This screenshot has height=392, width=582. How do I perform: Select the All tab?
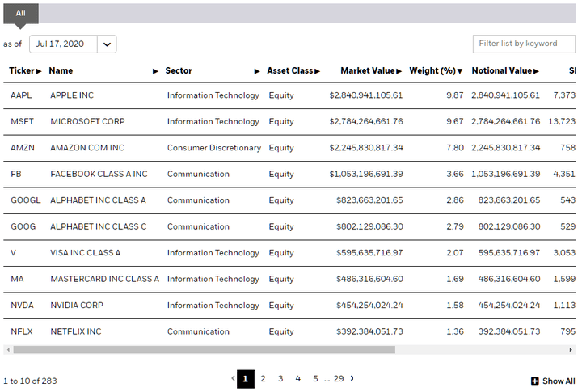click(21, 14)
